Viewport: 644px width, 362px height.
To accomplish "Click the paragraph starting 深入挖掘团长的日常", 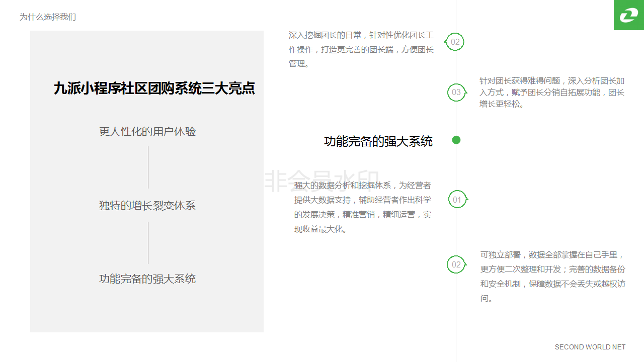I will coord(361,49).
